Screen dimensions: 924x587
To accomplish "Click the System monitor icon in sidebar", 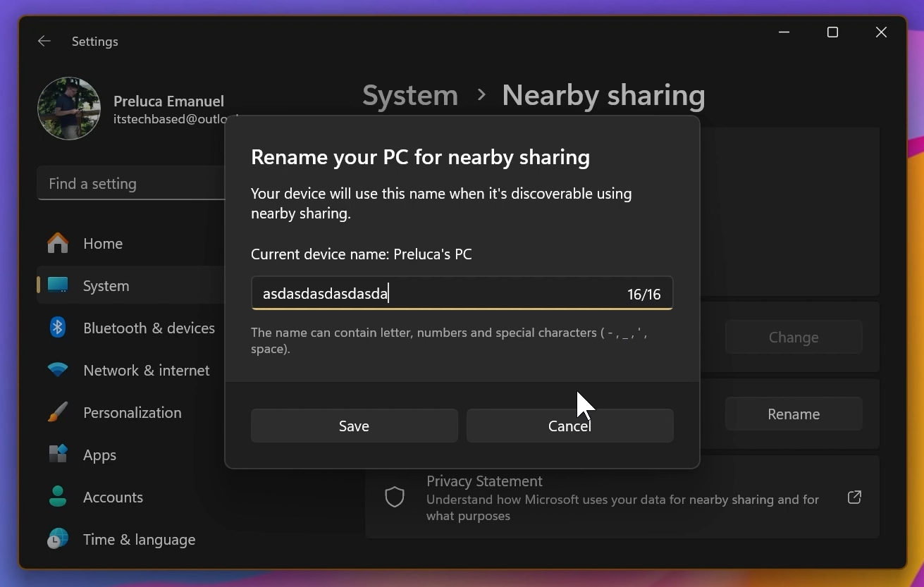I will coord(57,285).
